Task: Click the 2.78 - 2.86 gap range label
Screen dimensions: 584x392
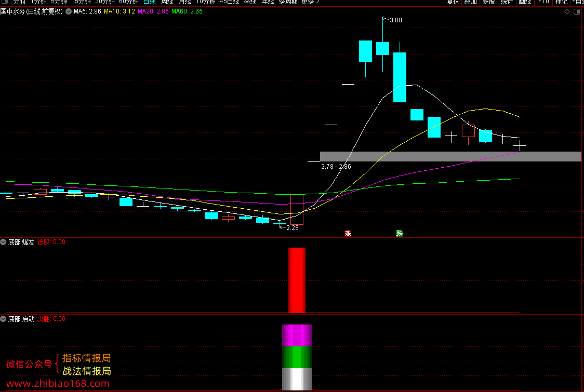Action: (336, 166)
